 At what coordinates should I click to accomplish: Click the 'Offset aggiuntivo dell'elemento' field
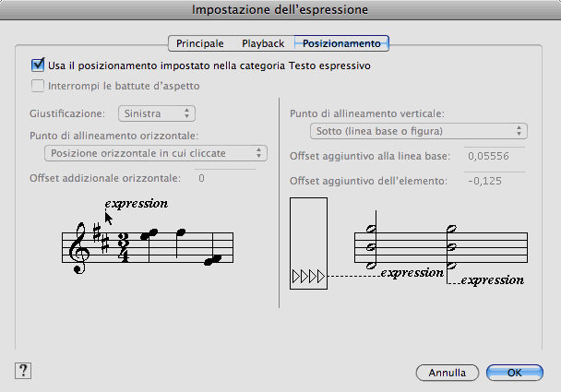tap(495, 180)
